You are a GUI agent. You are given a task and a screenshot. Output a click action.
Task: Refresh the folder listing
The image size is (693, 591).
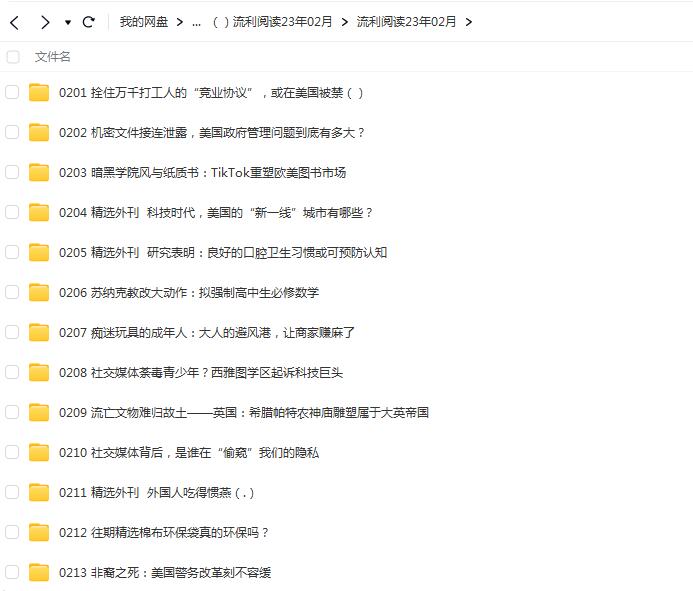[x=89, y=22]
